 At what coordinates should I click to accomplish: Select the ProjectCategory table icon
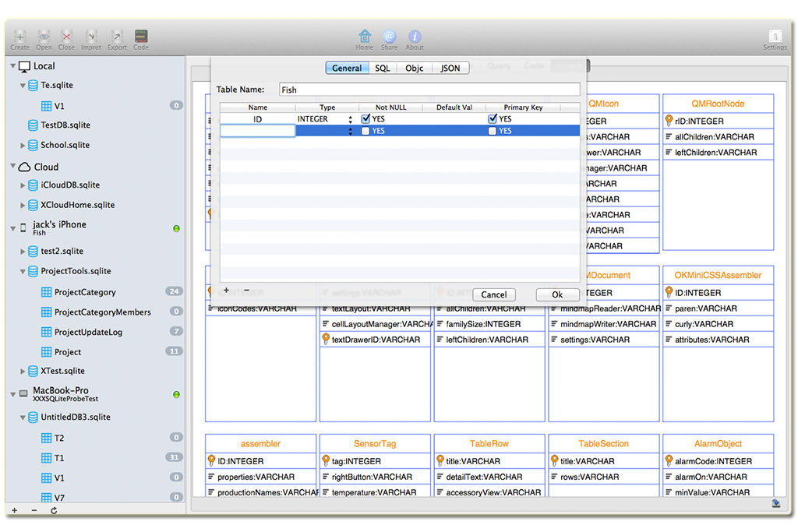click(x=46, y=292)
